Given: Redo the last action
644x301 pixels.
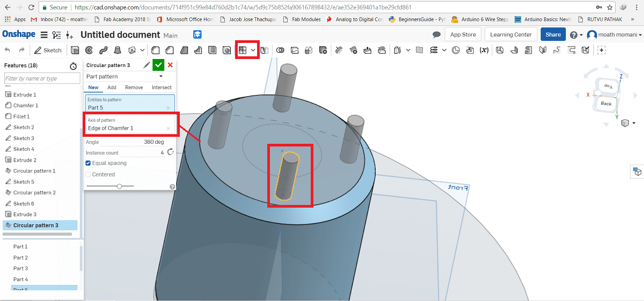Looking at the screenshot, I should [22, 50].
